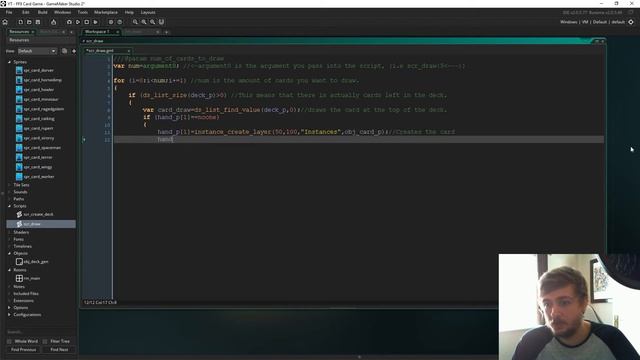This screenshot has height=360, width=640.
Task: Open the Tools menu
Action: click(82, 12)
